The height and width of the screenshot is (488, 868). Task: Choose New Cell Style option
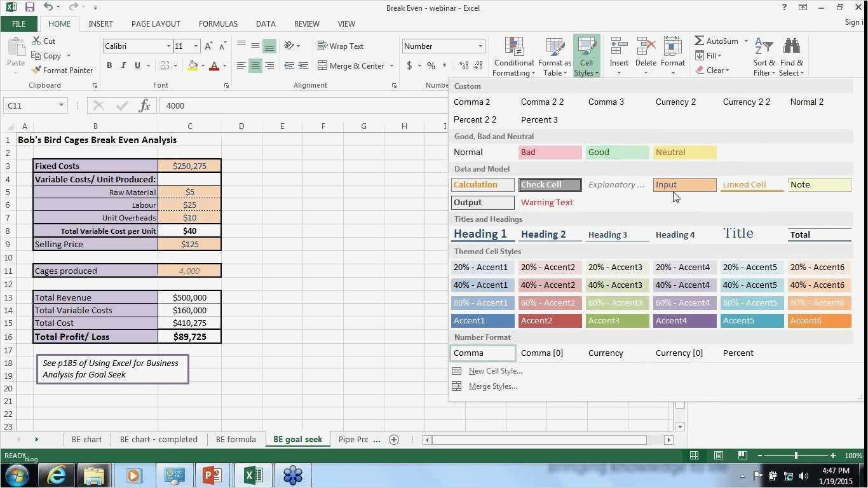point(495,371)
